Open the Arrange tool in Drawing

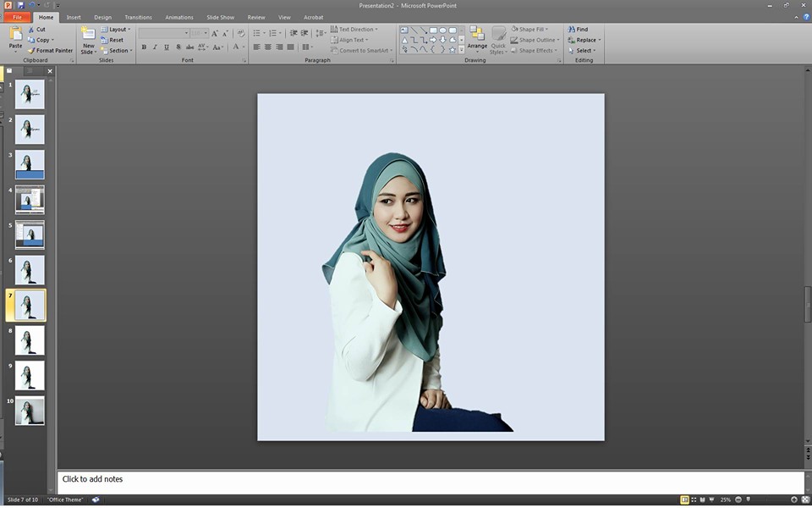point(477,39)
